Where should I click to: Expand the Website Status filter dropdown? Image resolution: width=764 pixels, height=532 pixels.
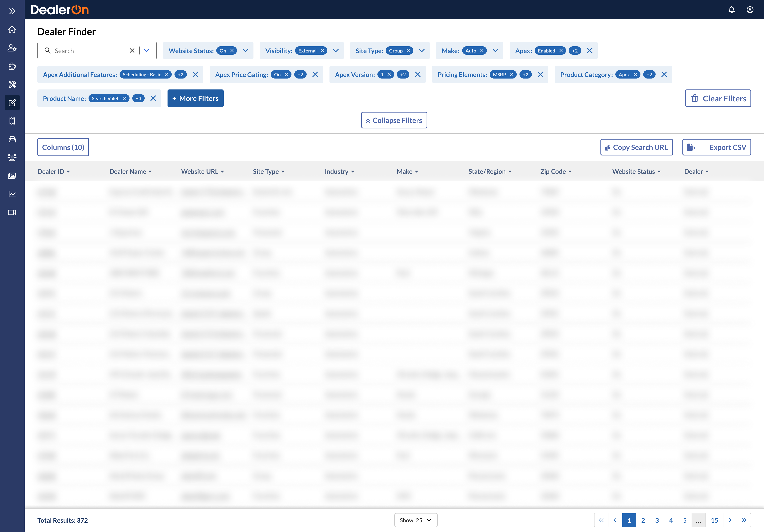pyautogui.click(x=246, y=50)
